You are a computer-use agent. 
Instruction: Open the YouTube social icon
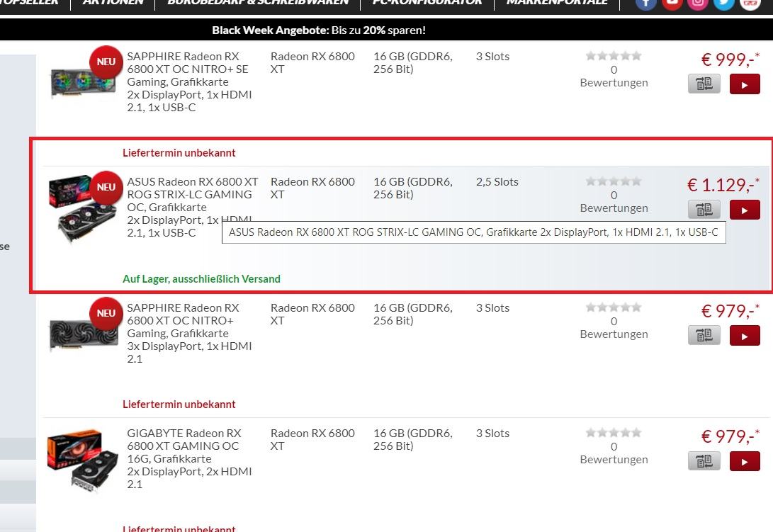click(672, 4)
